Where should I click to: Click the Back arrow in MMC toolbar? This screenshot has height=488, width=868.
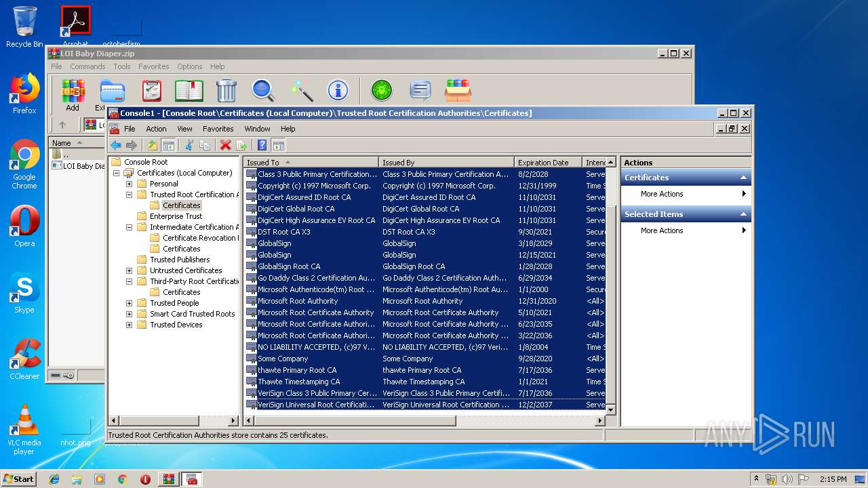115,145
